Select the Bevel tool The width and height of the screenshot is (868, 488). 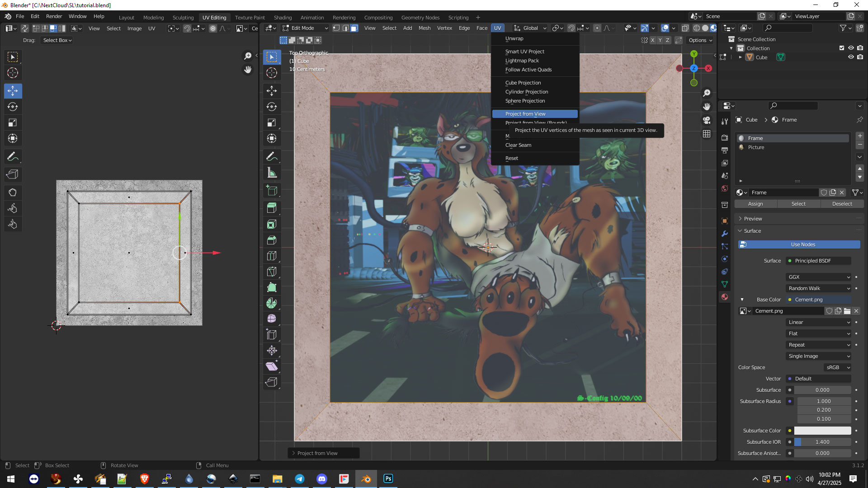click(x=272, y=240)
